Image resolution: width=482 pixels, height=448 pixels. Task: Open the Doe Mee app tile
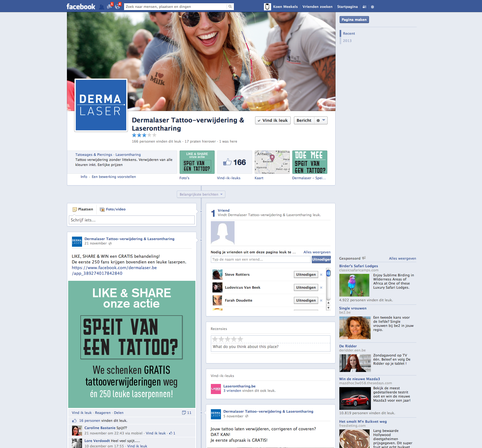tap(310, 162)
